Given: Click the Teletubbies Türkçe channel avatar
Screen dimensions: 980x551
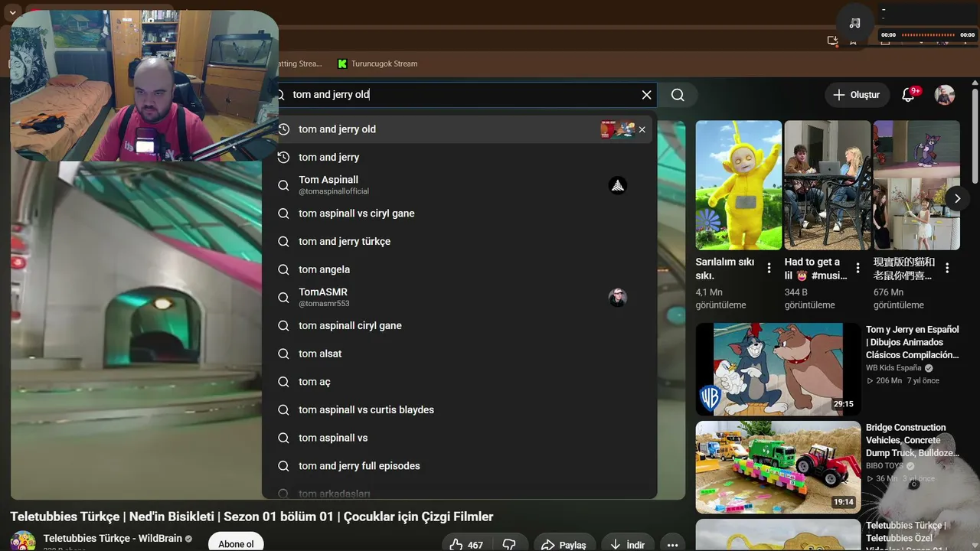Looking at the screenshot, I should coord(23,541).
